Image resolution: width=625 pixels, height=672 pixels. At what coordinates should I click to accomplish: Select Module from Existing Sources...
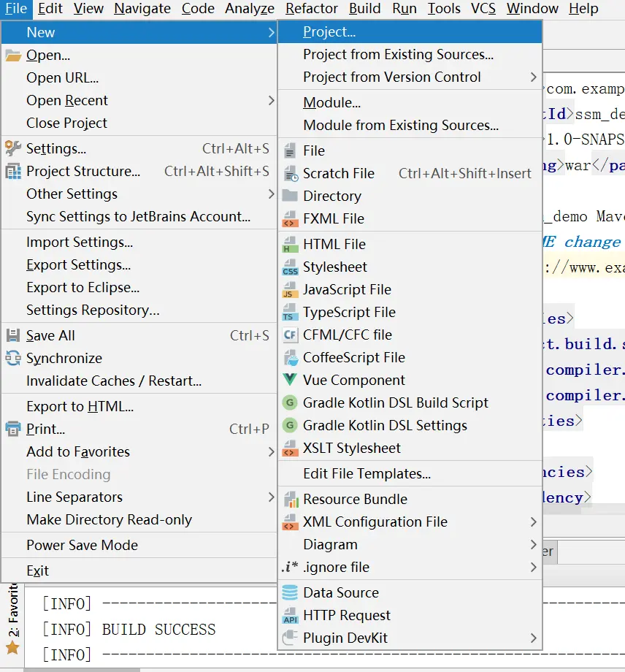[410, 125]
